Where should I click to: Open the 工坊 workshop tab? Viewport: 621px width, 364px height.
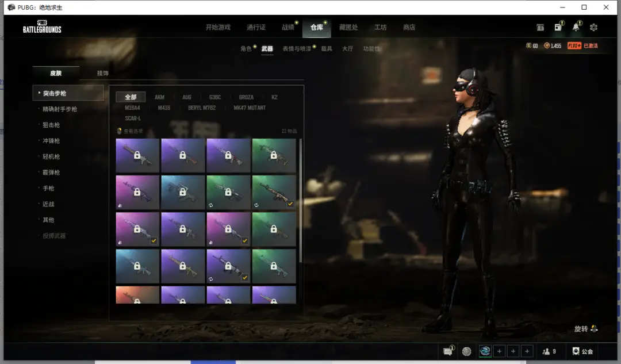pos(381,27)
